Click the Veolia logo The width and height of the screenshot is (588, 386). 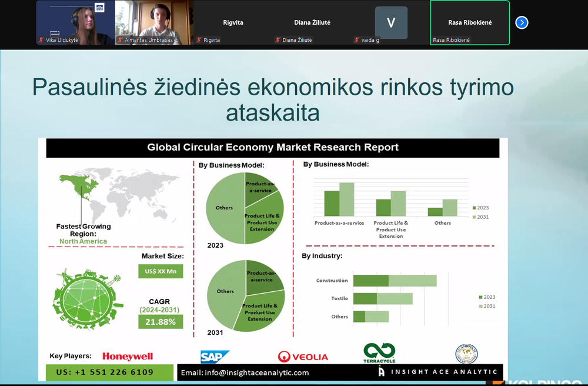(303, 357)
